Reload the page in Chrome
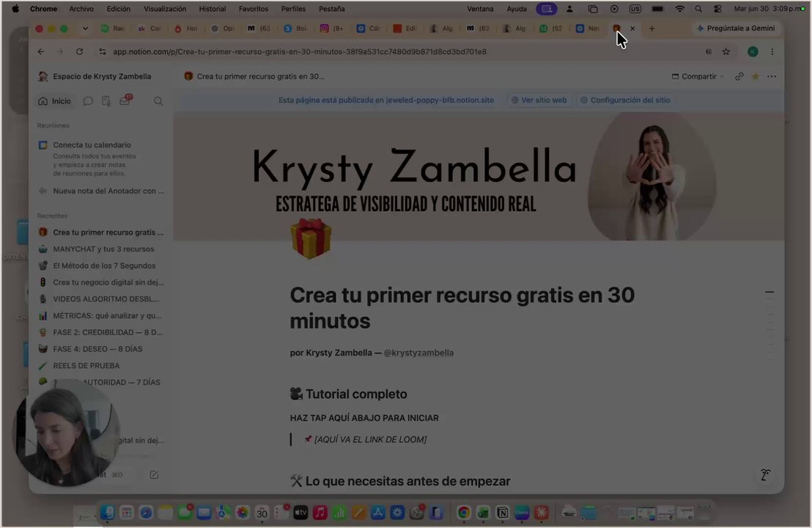The height and width of the screenshot is (528, 812). coord(79,51)
